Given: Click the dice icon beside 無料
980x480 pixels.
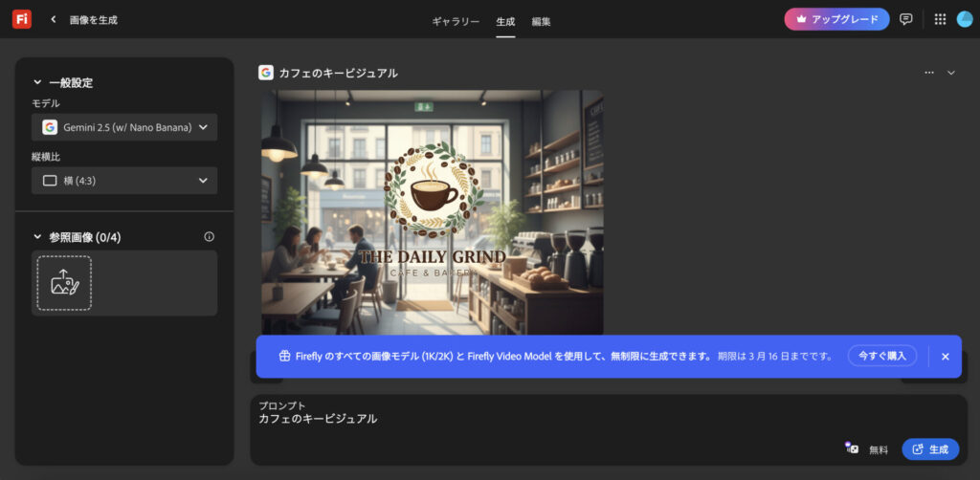Looking at the screenshot, I should click(851, 448).
